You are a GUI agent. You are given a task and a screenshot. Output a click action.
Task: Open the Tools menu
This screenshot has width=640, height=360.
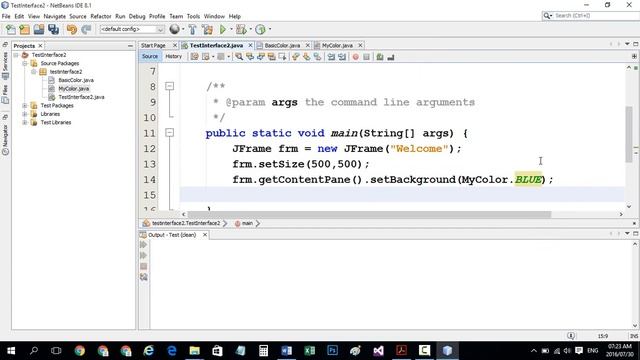tap(193, 16)
